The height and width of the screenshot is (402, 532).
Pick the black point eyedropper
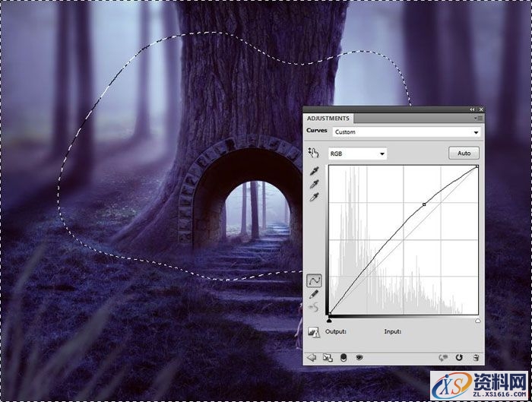click(313, 171)
